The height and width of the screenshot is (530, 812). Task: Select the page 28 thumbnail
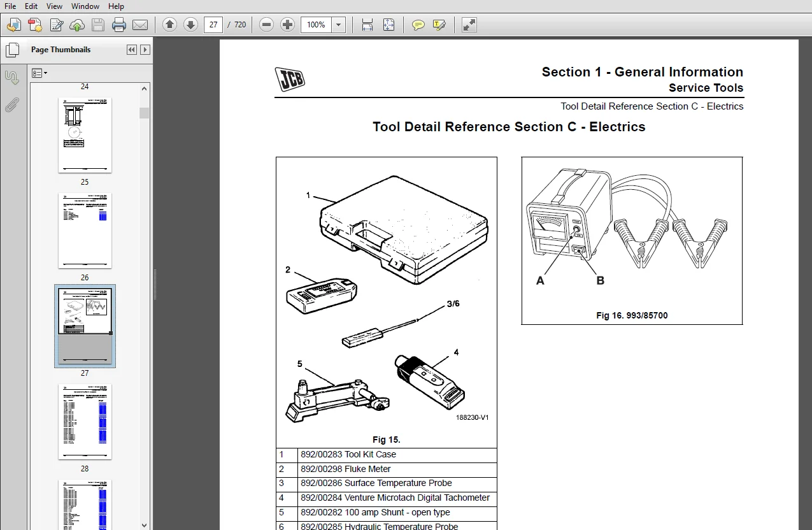click(x=85, y=422)
